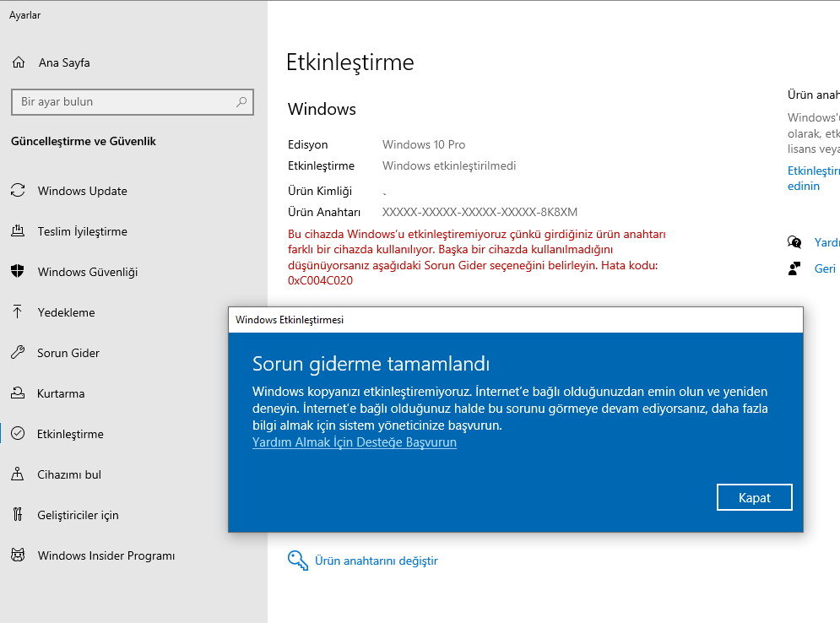This screenshot has height=623, width=840.
Task: Open Ana Sayfa settings home
Action: click(64, 62)
